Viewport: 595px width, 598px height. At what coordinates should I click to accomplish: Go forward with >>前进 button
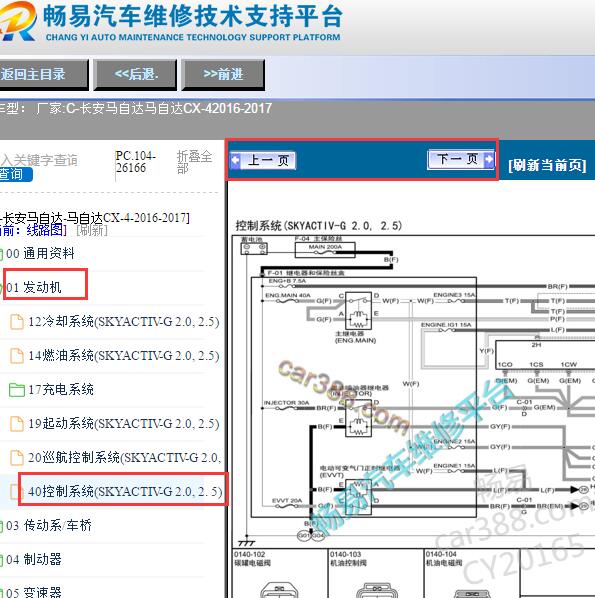point(223,74)
